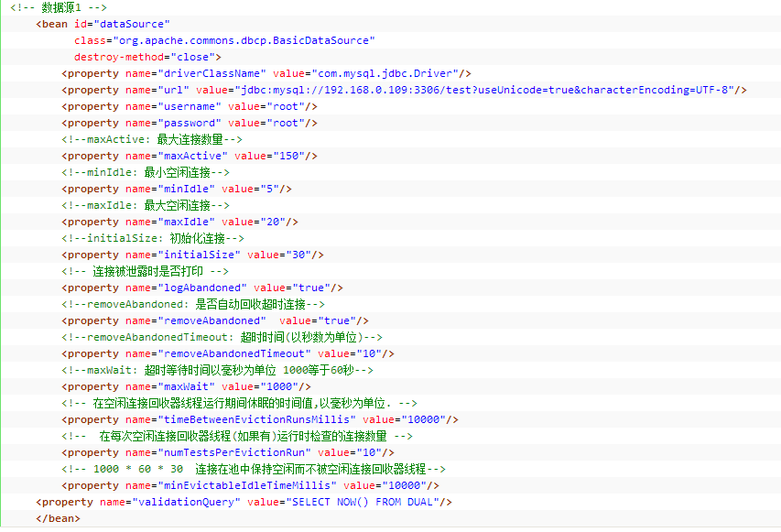Click the minIdle 最小空闲连接 comment
Viewport: 781px width, 532px height.
(x=146, y=172)
